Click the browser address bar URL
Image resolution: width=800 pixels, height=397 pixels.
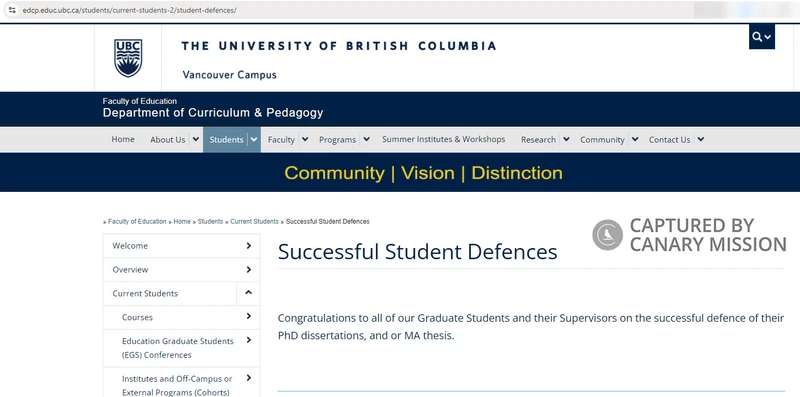point(130,10)
